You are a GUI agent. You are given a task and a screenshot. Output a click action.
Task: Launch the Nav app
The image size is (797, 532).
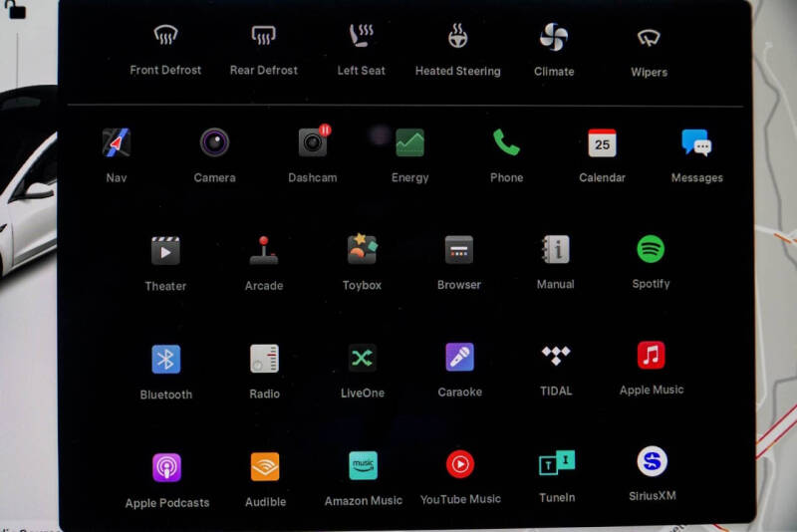[117, 143]
